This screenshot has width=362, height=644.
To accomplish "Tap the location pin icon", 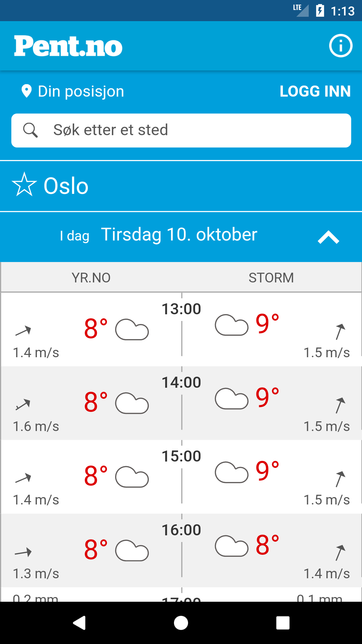I will 26,91.
